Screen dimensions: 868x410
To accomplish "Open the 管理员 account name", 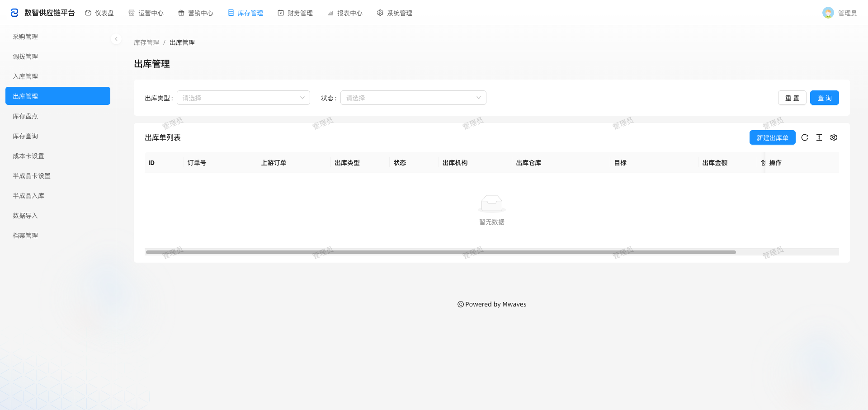I will 847,13.
